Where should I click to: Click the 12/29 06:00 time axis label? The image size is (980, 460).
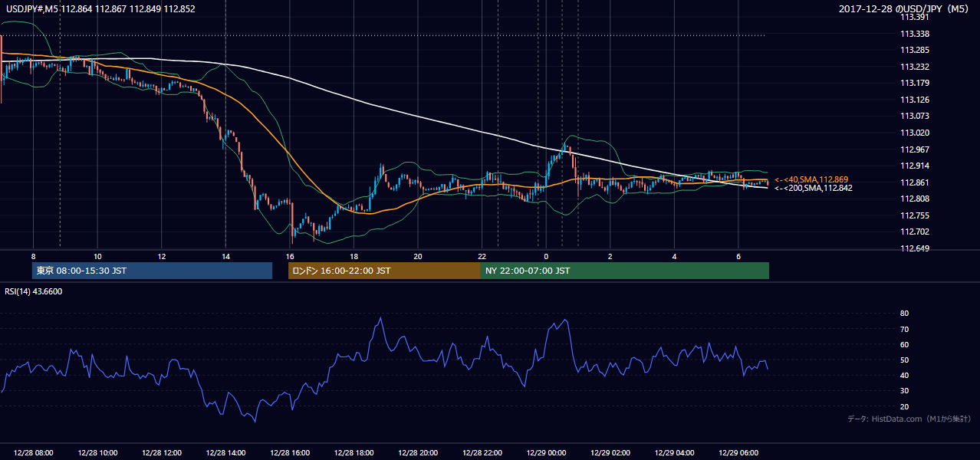[x=739, y=453]
